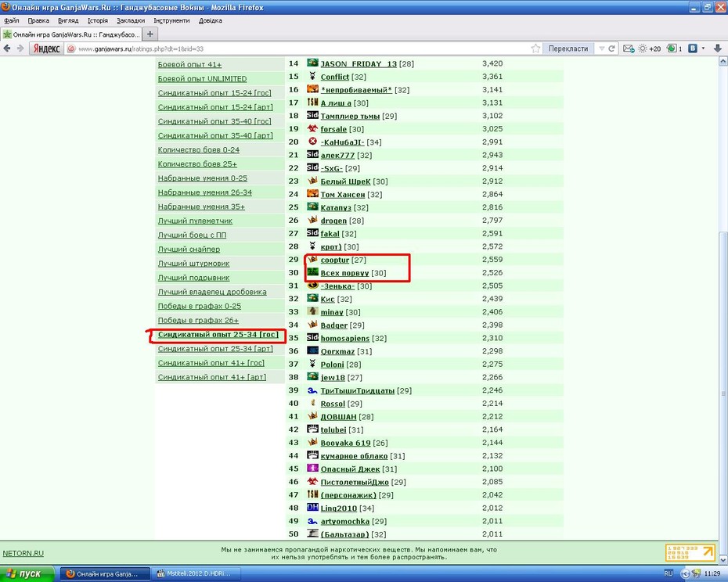Image resolution: width=728 pixels, height=582 pixels.
Task: Open downloads with the down arrow icon
Action: tap(717, 48)
